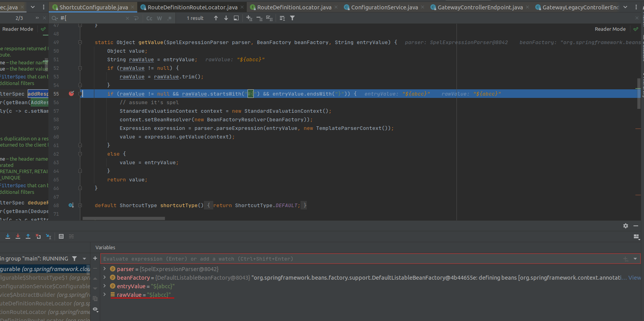Switch to RouteDefinitionLocator.java tab
The width and height of the screenshot is (644, 321).
[x=294, y=7]
